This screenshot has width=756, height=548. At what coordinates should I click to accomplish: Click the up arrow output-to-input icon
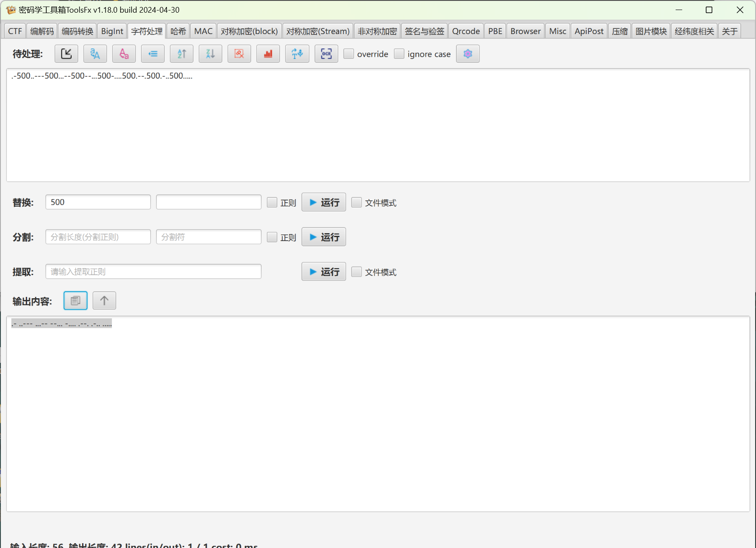(x=104, y=300)
